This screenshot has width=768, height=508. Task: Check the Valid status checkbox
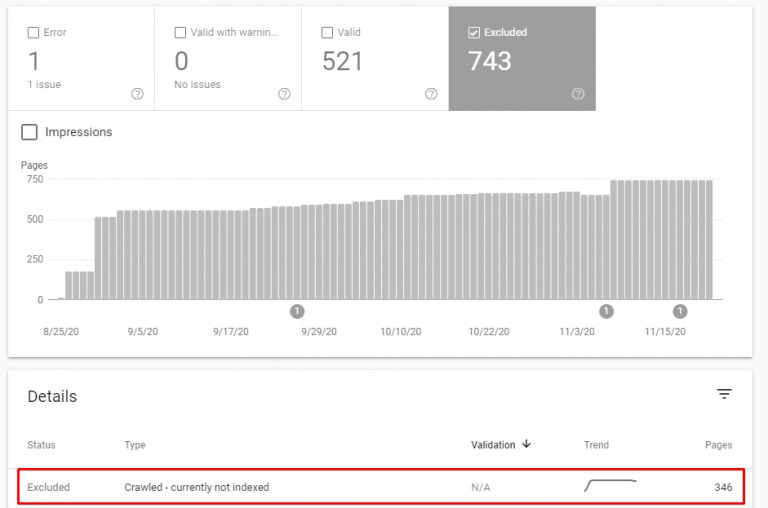click(327, 33)
